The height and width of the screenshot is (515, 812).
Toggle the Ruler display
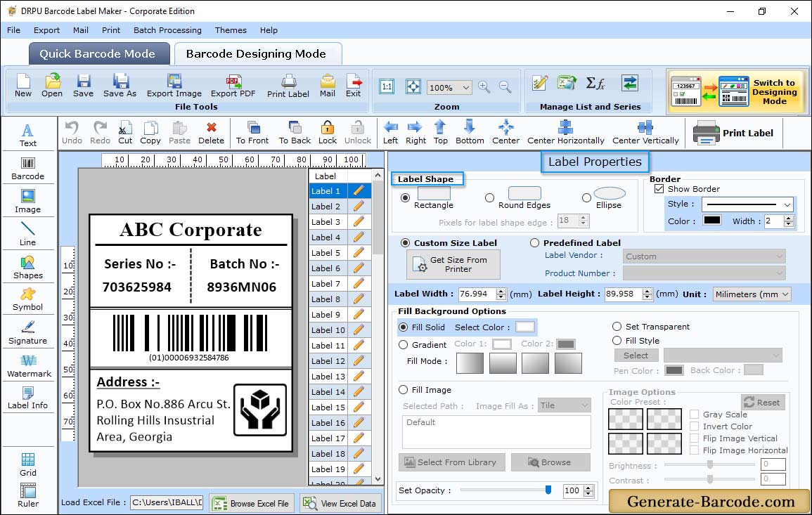[x=28, y=495]
